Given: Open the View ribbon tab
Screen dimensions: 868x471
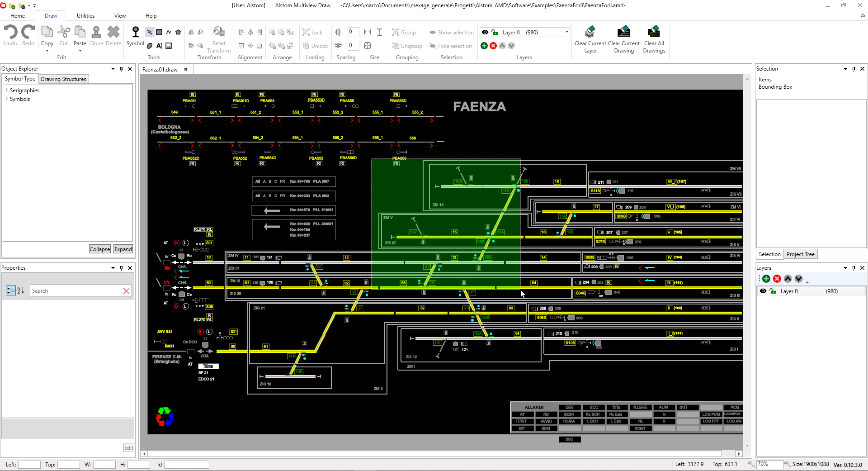Looking at the screenshot, I should point(120,15).
